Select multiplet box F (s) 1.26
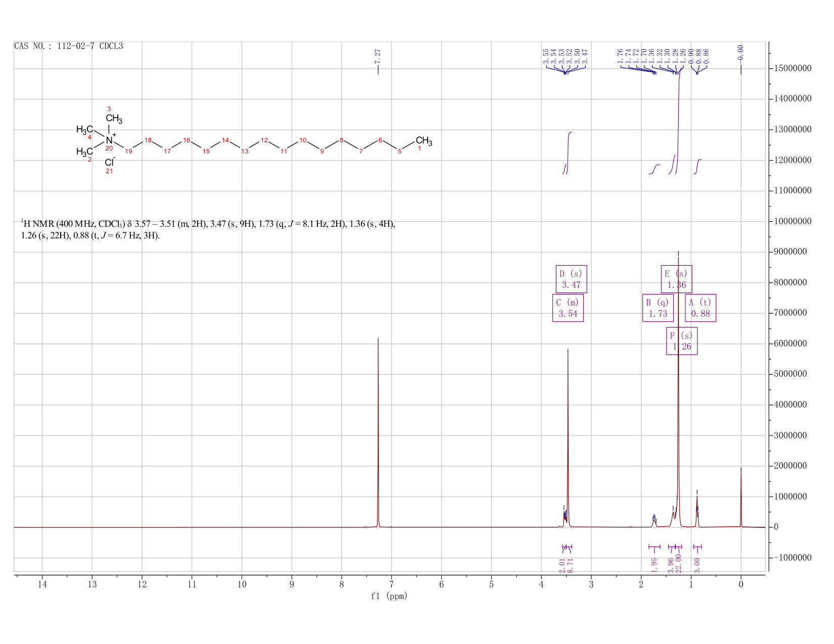Screen dimensions: 834x644 tap(682, 341)
